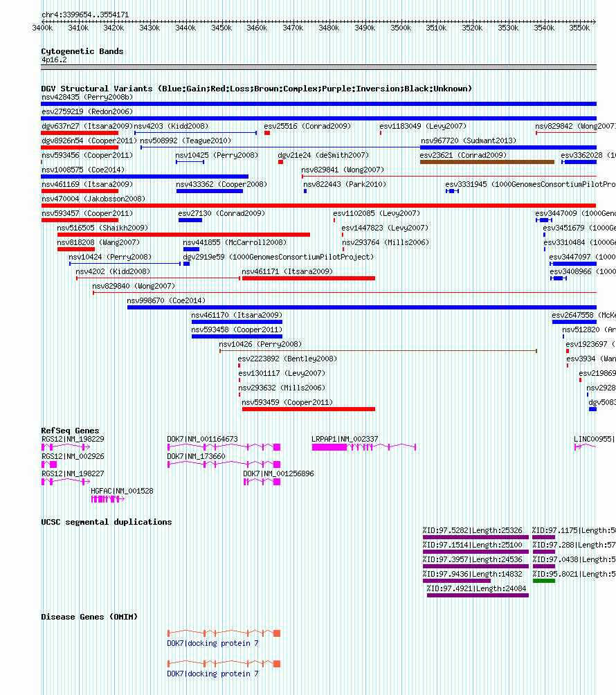Click nsv593459 (Cooper2011) variant label

point(287,402)
